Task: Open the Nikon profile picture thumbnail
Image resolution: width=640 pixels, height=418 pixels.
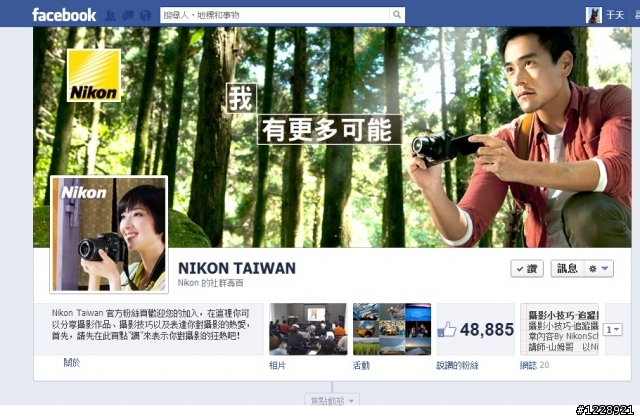Action: [x=109, y=235]
